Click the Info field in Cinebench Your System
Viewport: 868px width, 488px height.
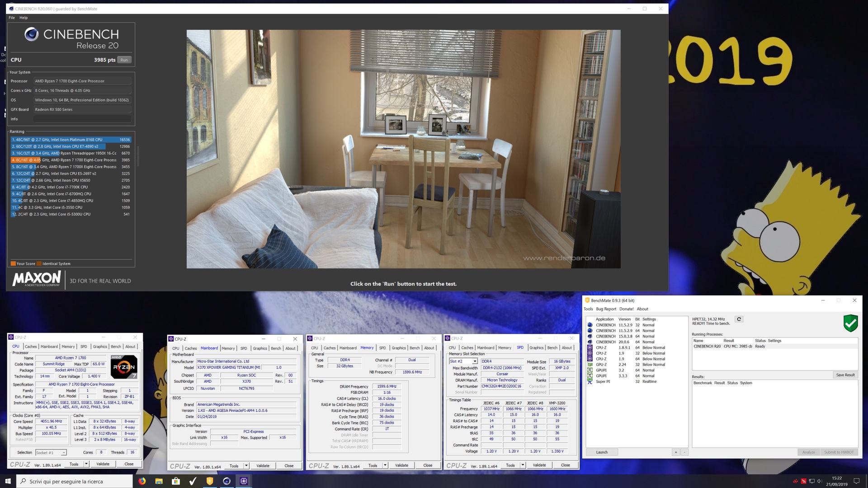click(x=82, y=119)
